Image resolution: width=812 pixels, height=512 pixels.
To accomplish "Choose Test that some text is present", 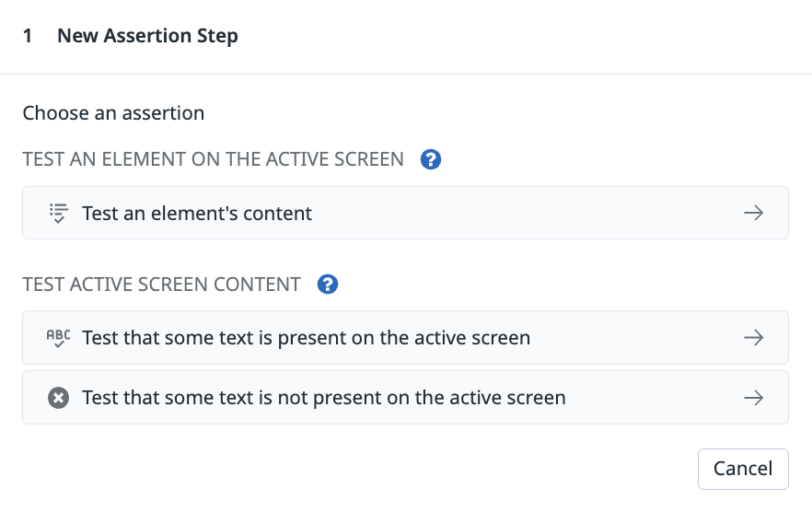I will (x=405, y=338).
